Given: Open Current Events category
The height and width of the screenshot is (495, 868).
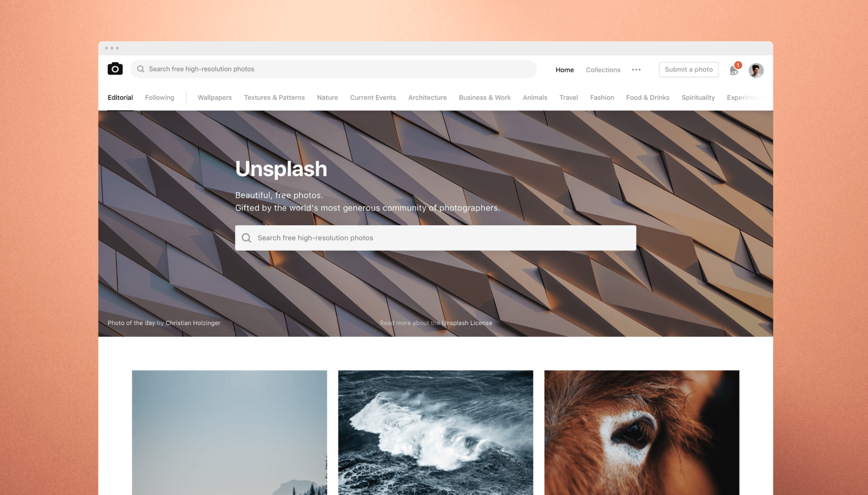Looking at the screenshot, I should coord(373,98).
